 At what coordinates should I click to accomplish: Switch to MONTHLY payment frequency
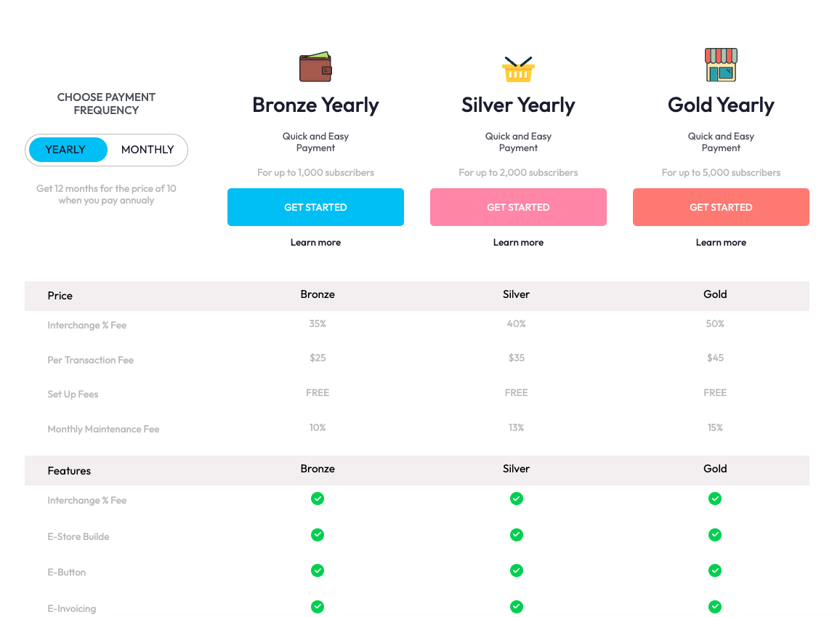point(148,149)
